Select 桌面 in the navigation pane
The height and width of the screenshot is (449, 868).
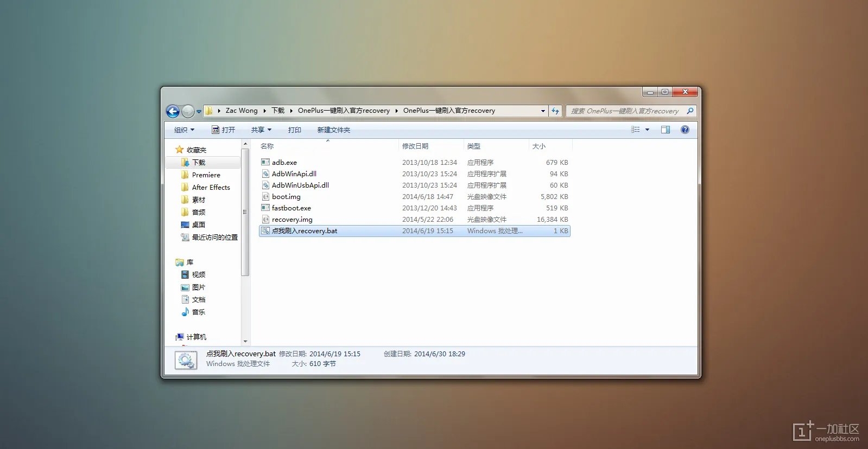point(198,224)
